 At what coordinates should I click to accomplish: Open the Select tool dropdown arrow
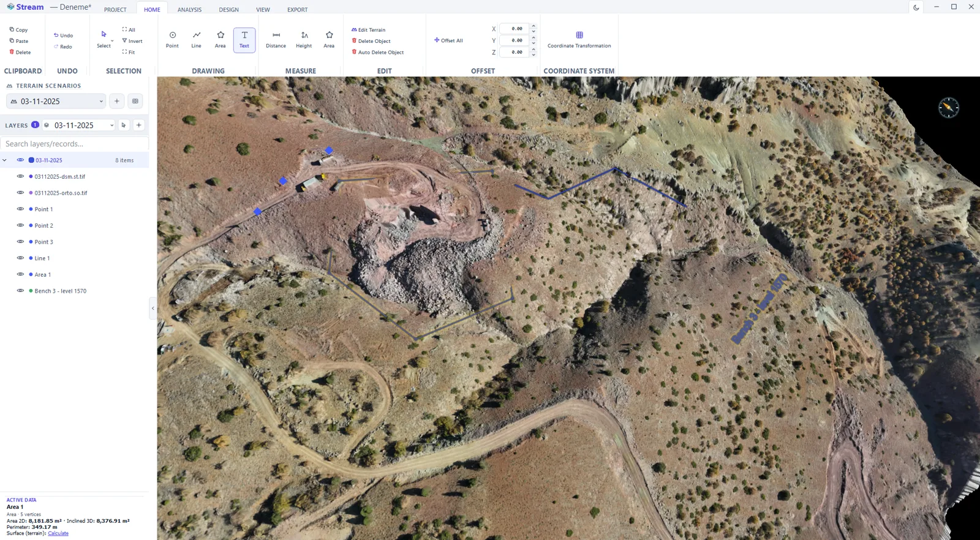112,41
